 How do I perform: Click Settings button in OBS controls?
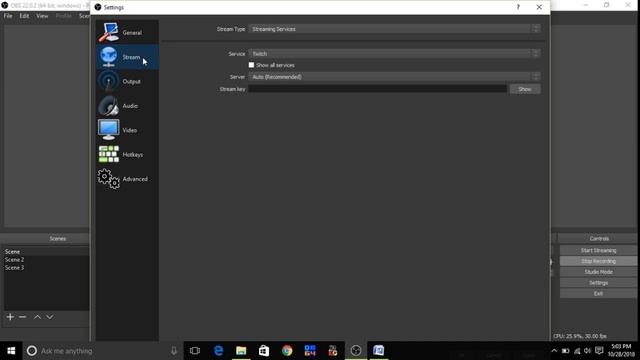click(598, 282)
